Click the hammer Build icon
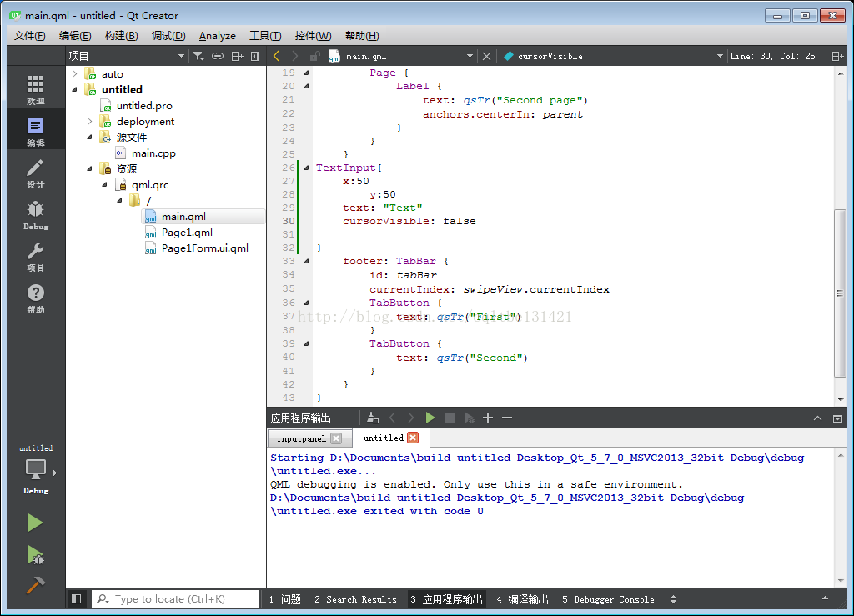The width and height of the screenshot is (854, 616). [x=35, y=585]
